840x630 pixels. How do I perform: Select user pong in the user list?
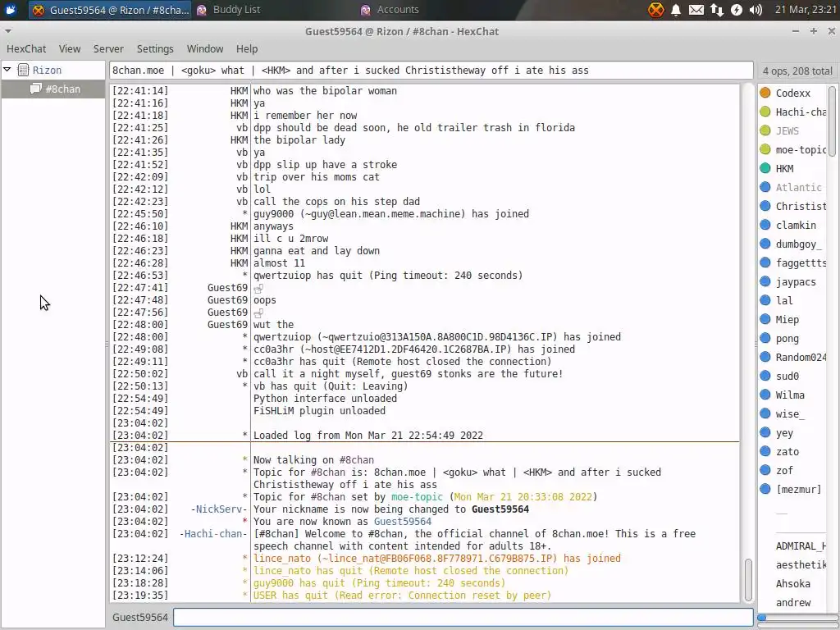pyautogui.click(x=787, y=339)
